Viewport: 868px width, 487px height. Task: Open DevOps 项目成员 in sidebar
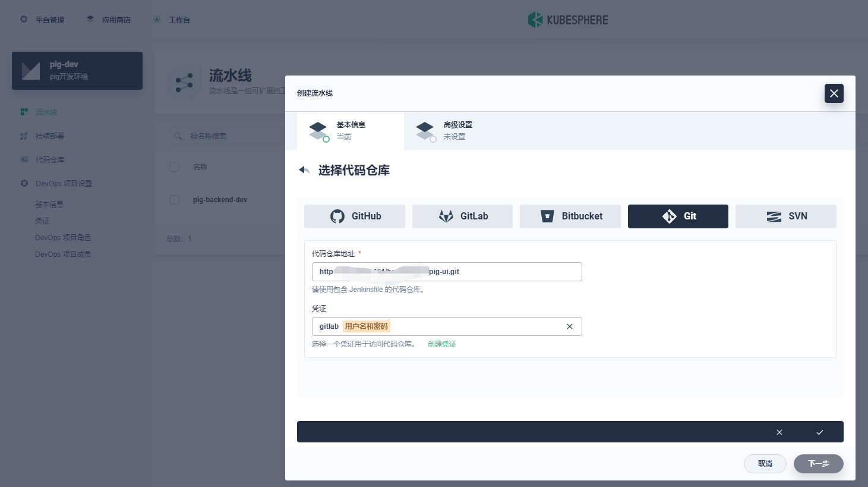click(63, 255)
